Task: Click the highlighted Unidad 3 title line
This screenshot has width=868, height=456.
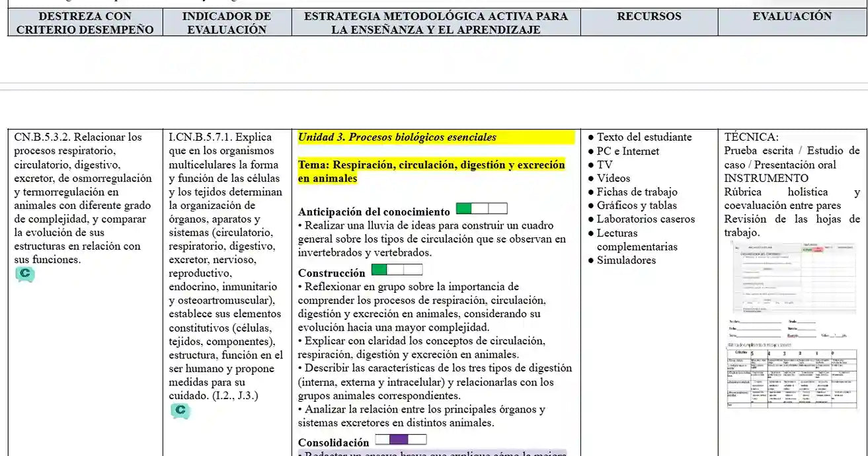Action: coord(397,137)
